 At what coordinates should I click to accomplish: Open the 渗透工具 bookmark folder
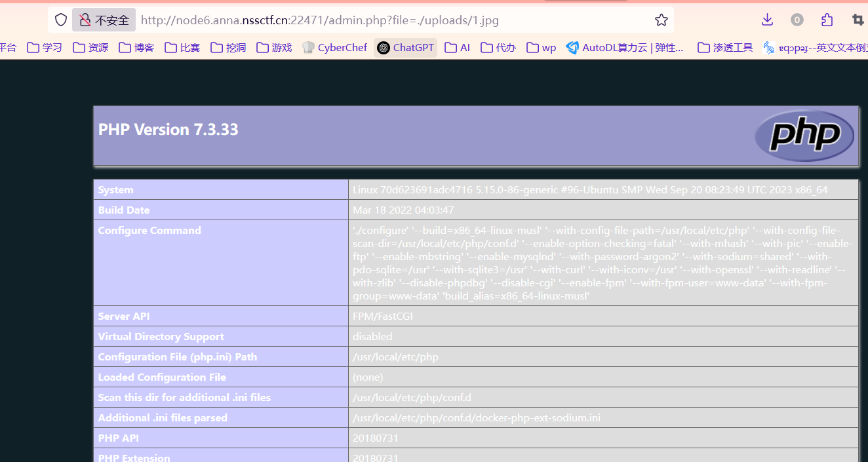tap(725, 47)
